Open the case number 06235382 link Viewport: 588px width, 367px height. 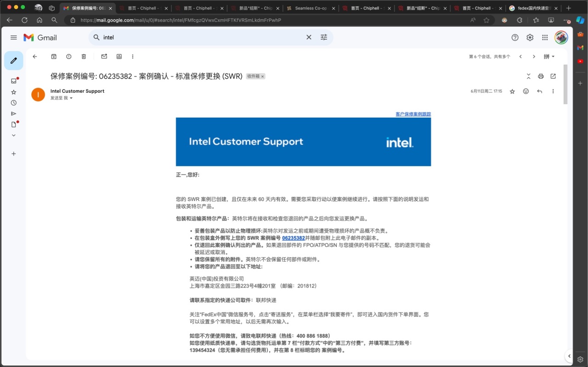tap(294, 238)
